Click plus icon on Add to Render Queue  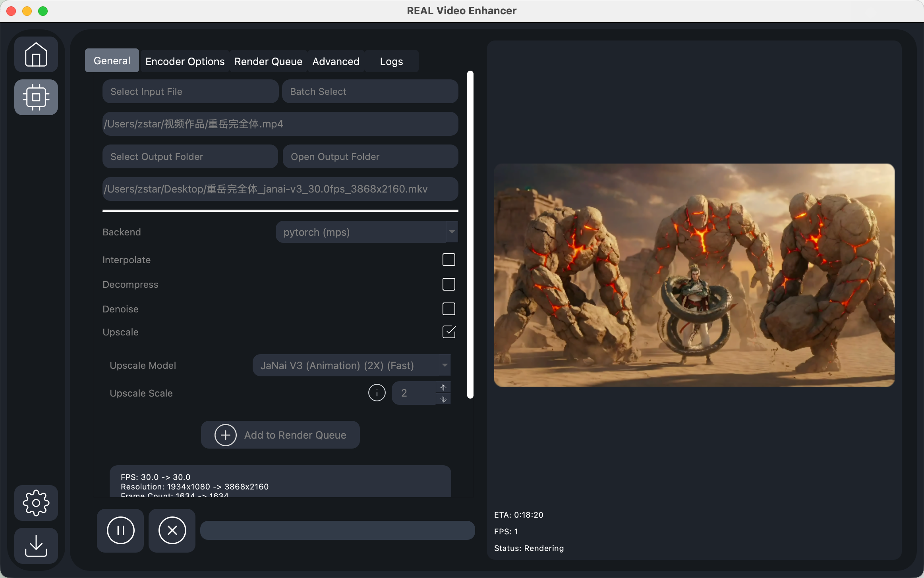click(225, 435)
